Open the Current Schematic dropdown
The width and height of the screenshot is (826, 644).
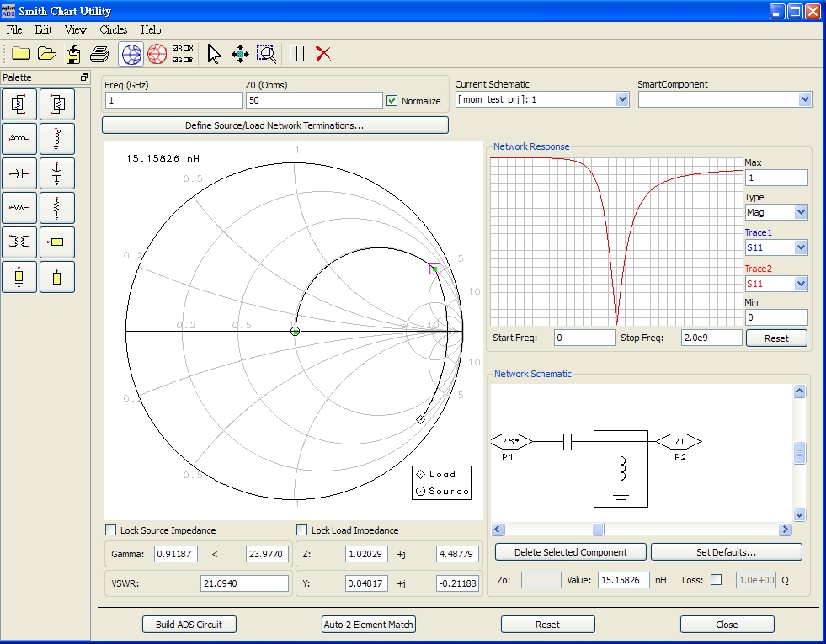(x=622, y=99)
